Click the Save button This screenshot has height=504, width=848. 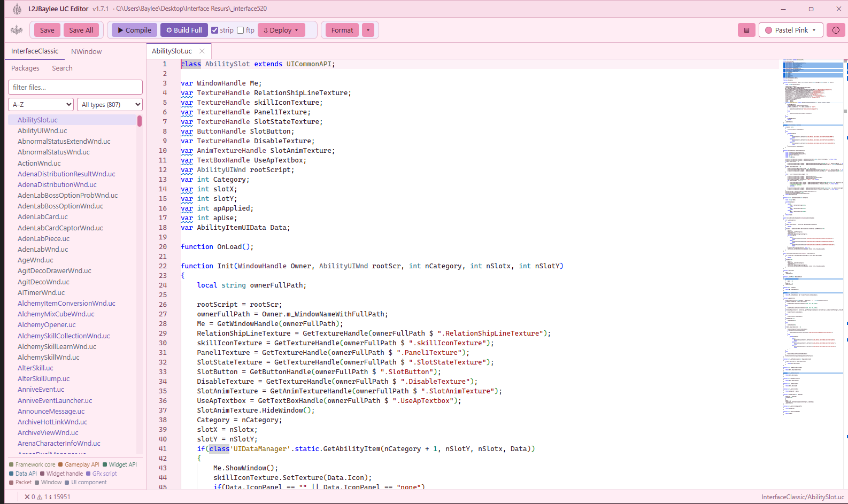[47, 30]
